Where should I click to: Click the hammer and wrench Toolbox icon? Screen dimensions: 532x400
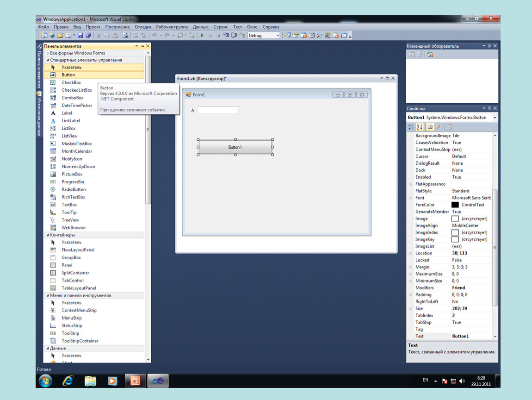[x=320, y=35]
